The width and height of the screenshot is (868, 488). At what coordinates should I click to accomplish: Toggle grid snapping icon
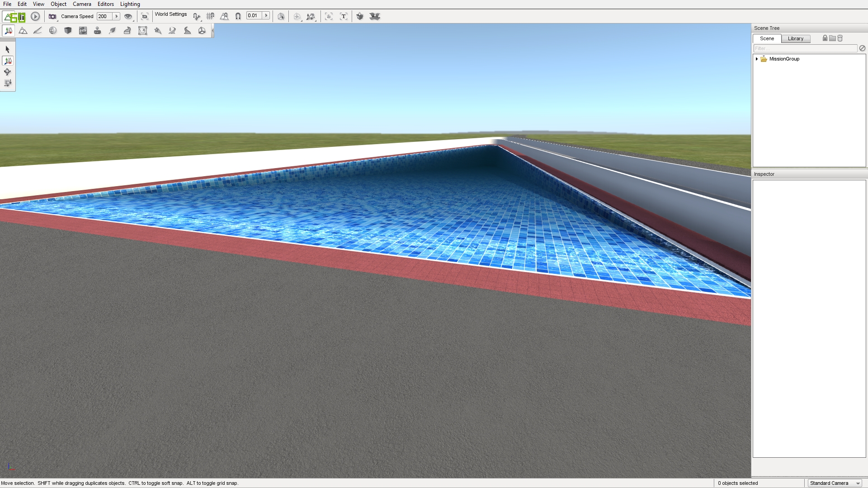click(x=210, y=17)
